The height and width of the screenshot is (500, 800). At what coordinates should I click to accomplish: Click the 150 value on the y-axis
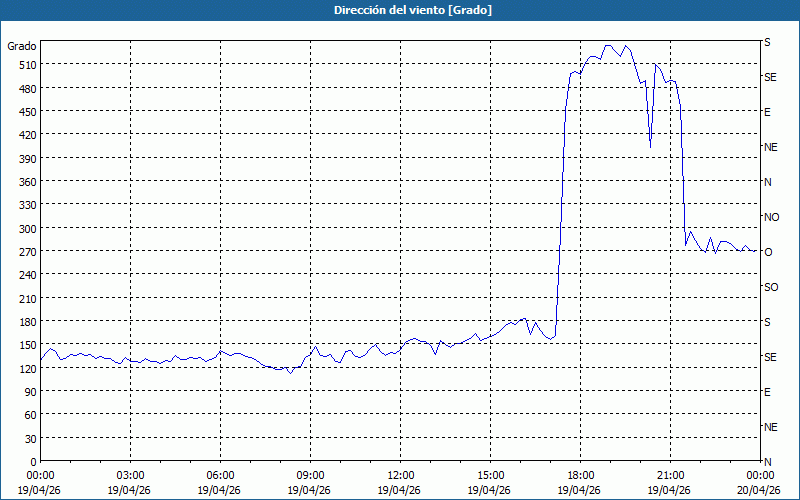(x=24, y=345)
